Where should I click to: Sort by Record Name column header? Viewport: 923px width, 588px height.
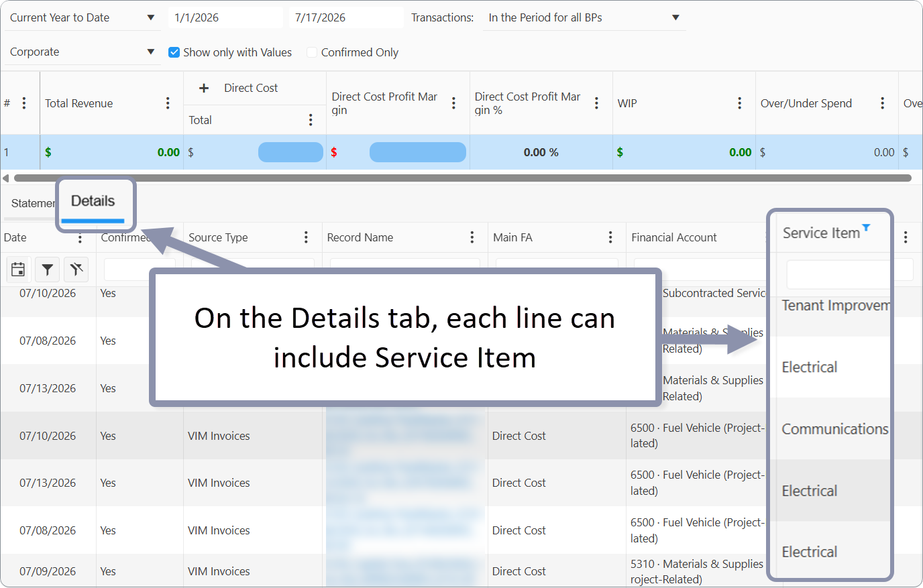click(360, 237)
